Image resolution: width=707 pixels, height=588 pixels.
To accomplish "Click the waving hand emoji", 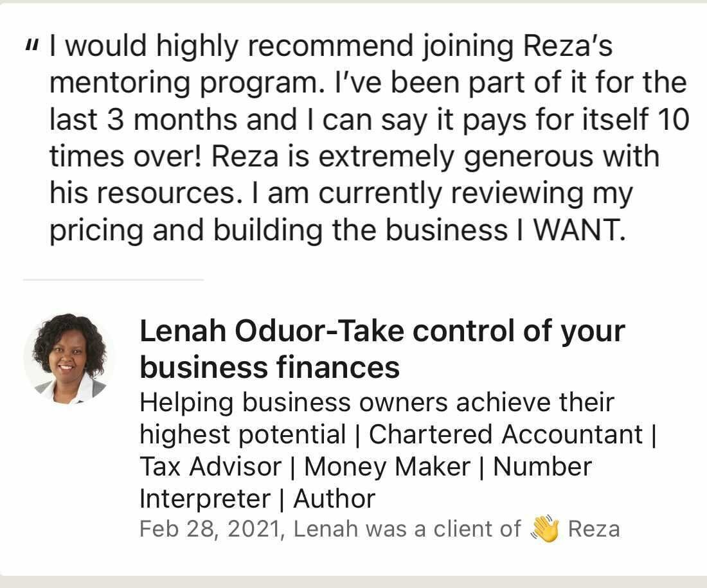I will (x=544, y=530).
